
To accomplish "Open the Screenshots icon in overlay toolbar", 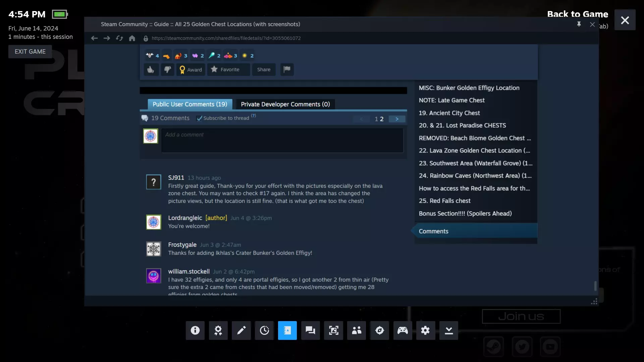I will [x=333, y=330].
